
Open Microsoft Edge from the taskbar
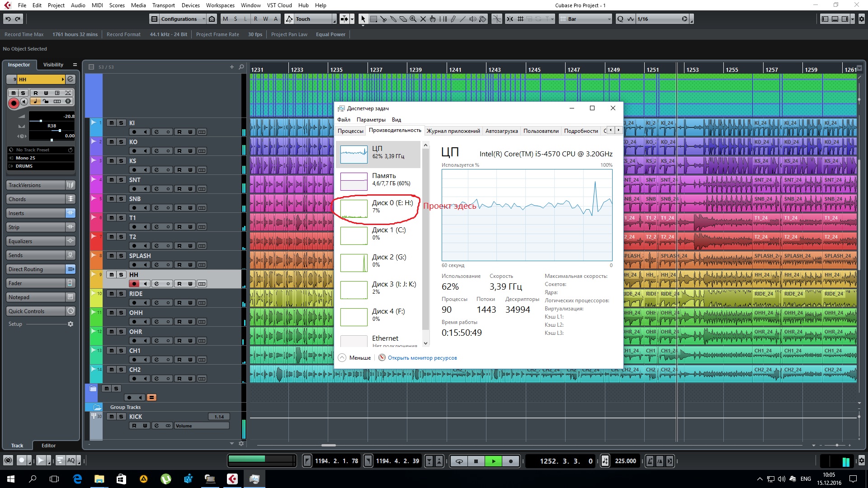(77, 479)
